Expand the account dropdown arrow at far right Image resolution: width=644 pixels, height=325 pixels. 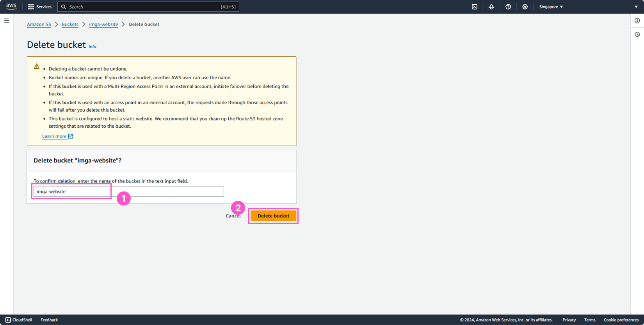pyautogui.click(x=637, y=7)
